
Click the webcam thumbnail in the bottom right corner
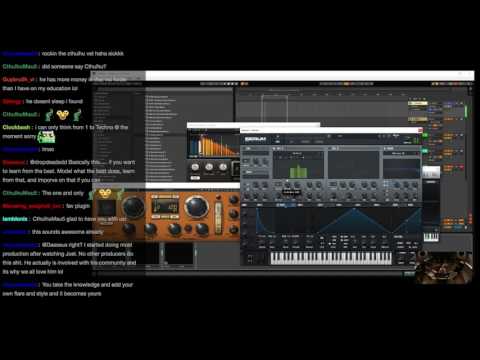(443, 267)
